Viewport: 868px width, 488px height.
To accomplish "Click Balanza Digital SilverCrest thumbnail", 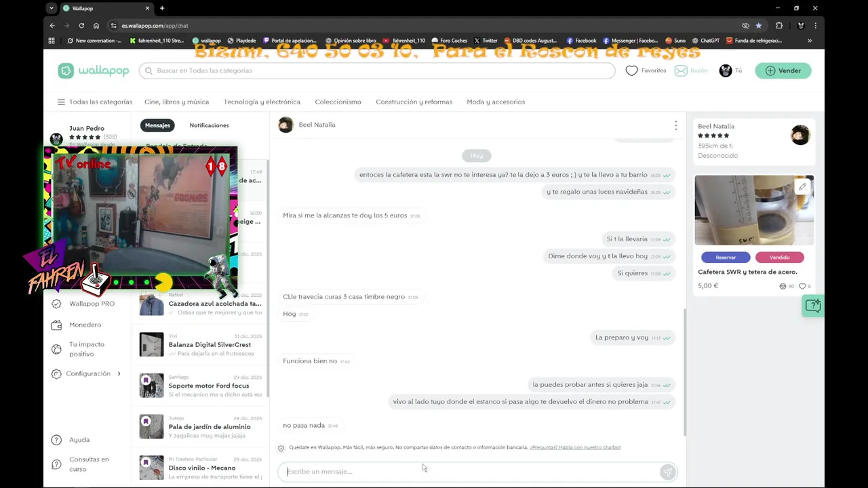I will [151, 345].
